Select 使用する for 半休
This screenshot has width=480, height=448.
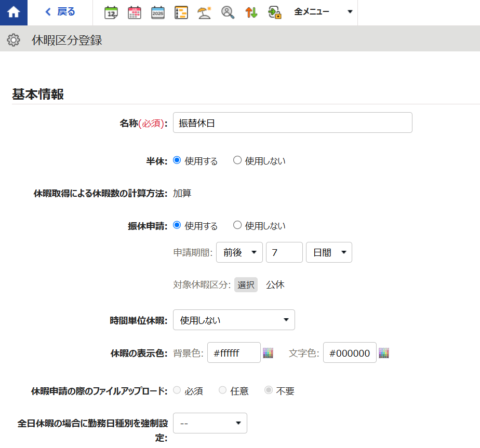177,160
